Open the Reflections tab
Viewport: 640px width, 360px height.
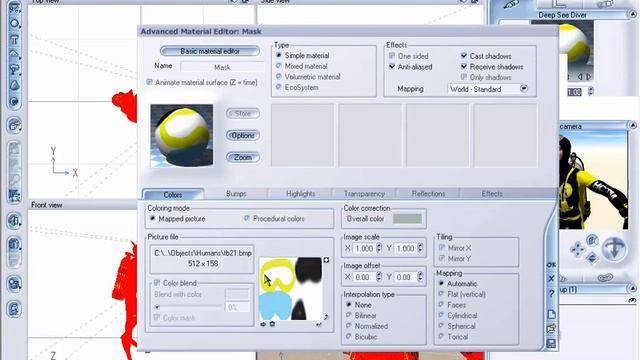(x=428, y=193)
